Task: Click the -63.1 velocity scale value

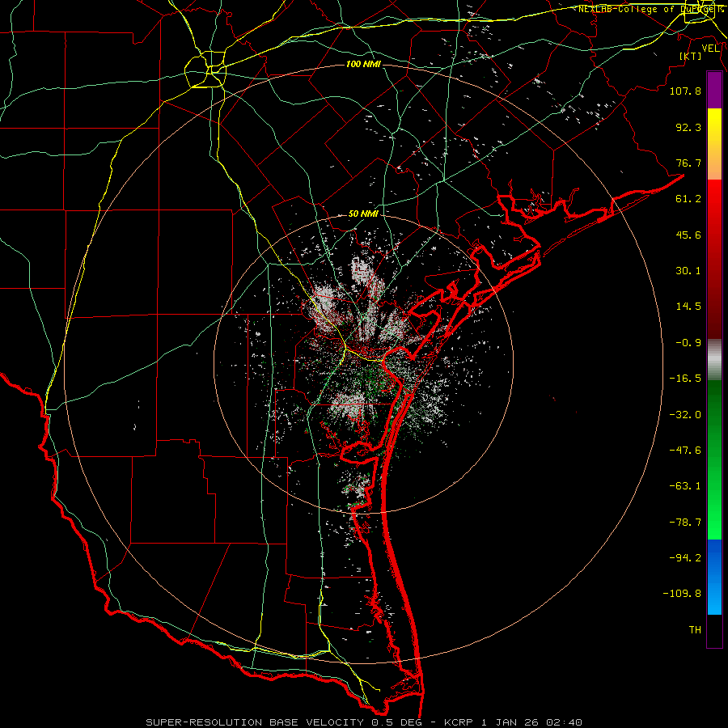Action: coord(685,486)
